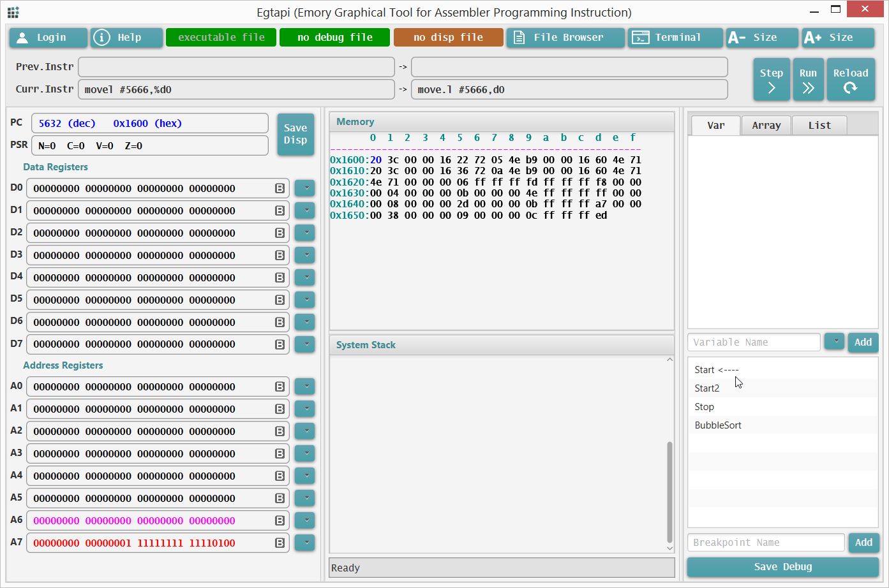The image size is (889, 588).
Task: Click the System Stack scroll down arrow
Action: click(669, 548)
